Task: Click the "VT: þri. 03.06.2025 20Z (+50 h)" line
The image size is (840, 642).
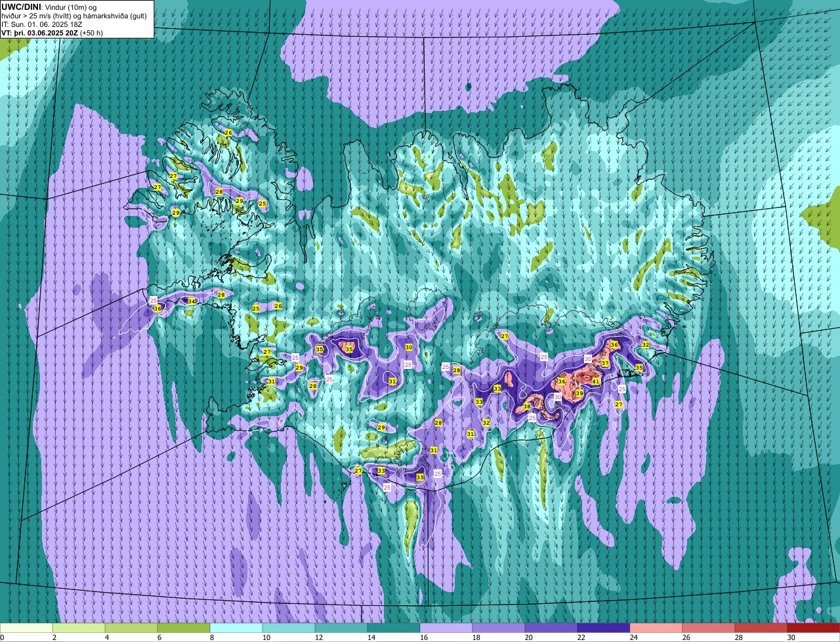Action: click(x=52, y=33)
